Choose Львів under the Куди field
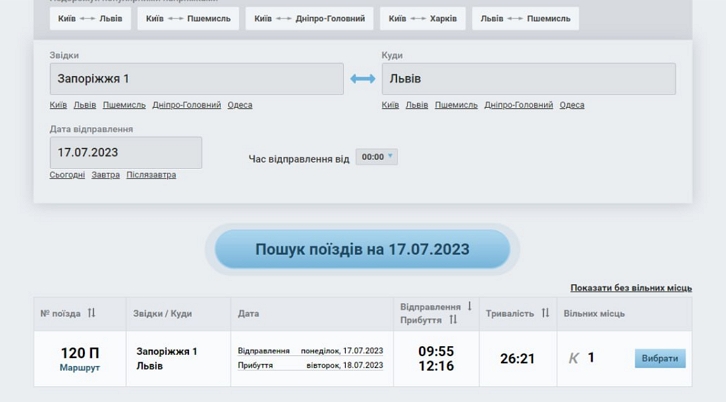This screenshot has width=726, height=402. click(x=417, y=105)
